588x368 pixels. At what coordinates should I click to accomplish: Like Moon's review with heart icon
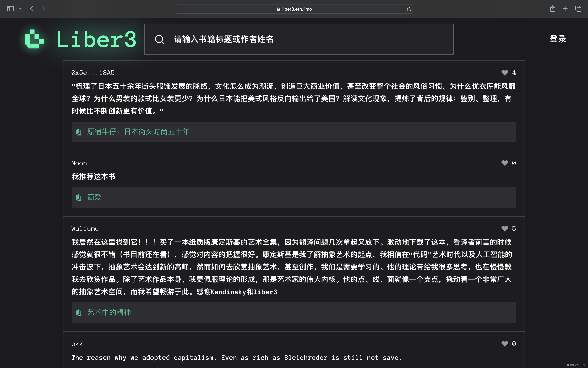(505, 163)
